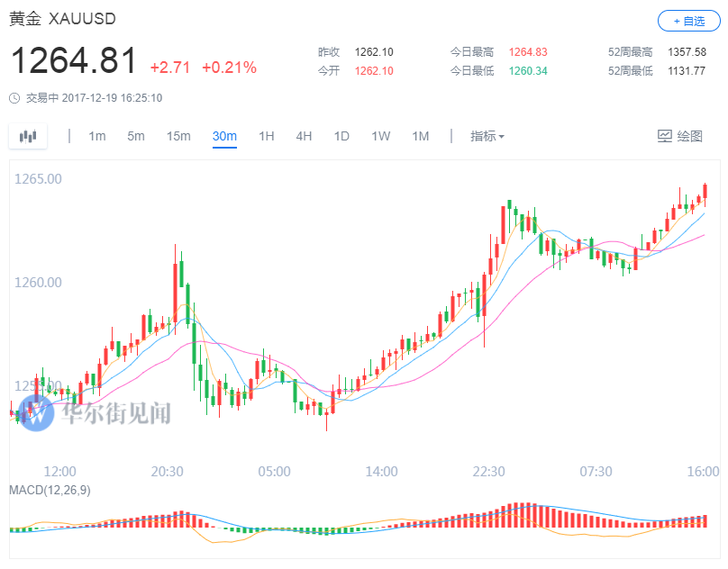The width and height of the screenshot is (728, 569).
Task: Click the price change +2.71
Action: (170, 68)
